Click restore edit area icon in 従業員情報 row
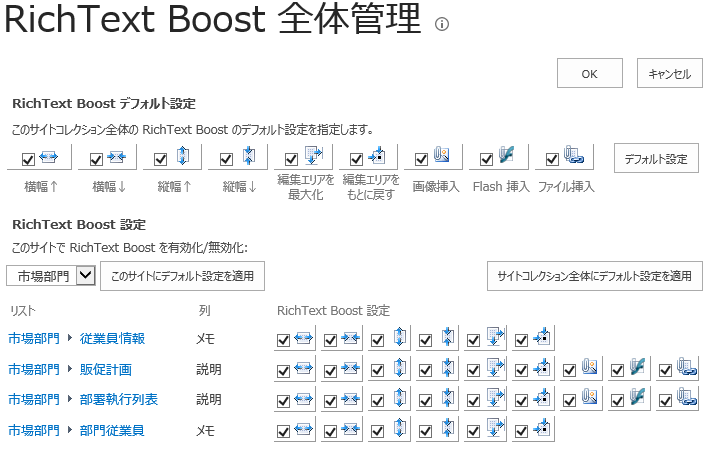 [541, 336]
